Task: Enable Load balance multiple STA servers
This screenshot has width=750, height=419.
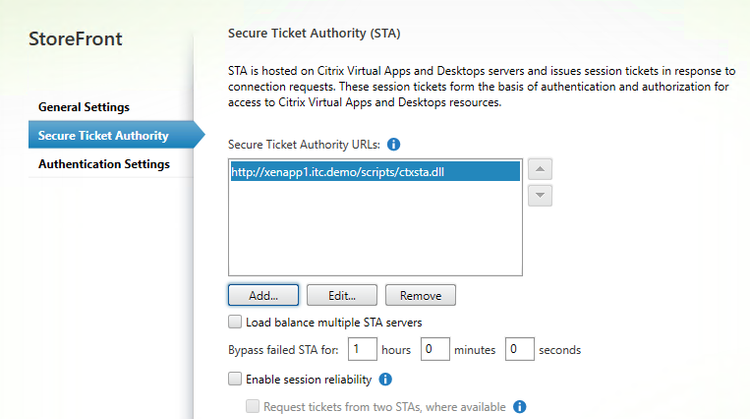Action: pos(235,322)
